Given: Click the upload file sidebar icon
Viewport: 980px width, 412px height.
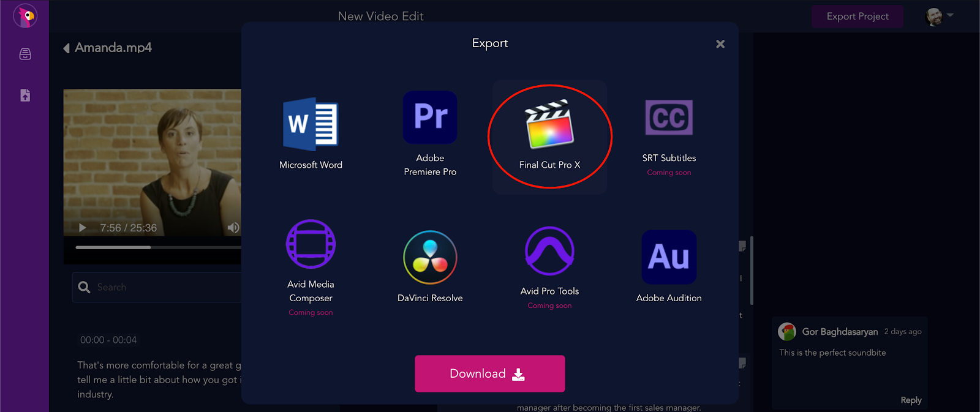Looking at the screenshot, I should tap(25, 96).
